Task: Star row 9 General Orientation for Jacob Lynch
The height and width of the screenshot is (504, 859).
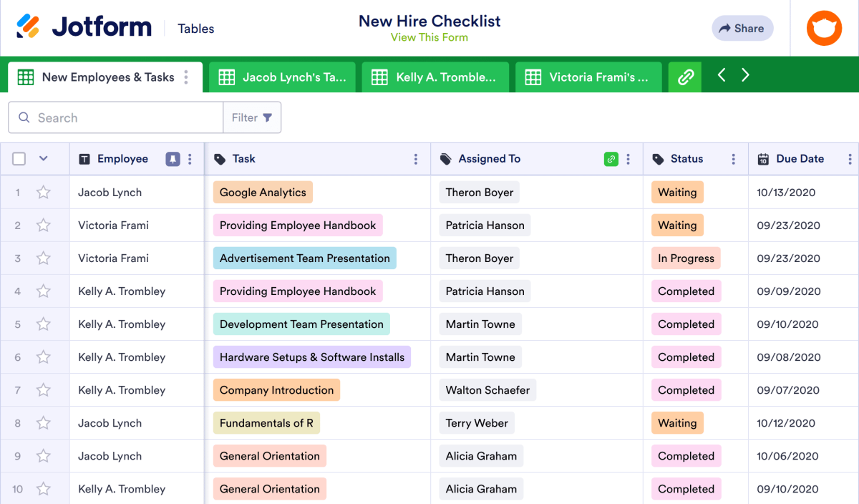Action: pyautogui.click(x=44, y=455)
